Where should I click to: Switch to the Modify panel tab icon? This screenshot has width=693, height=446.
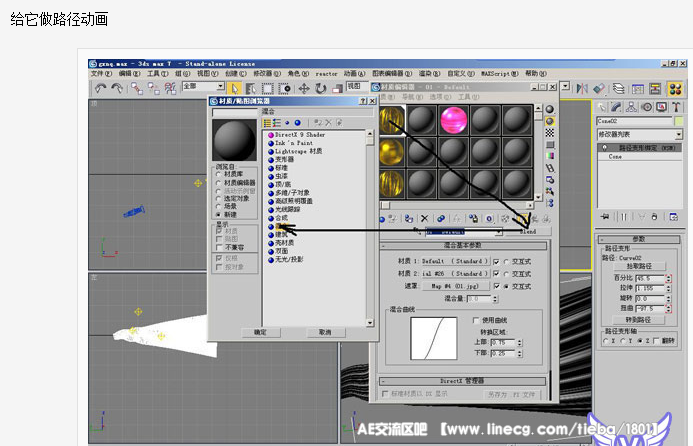click(616, 107)
